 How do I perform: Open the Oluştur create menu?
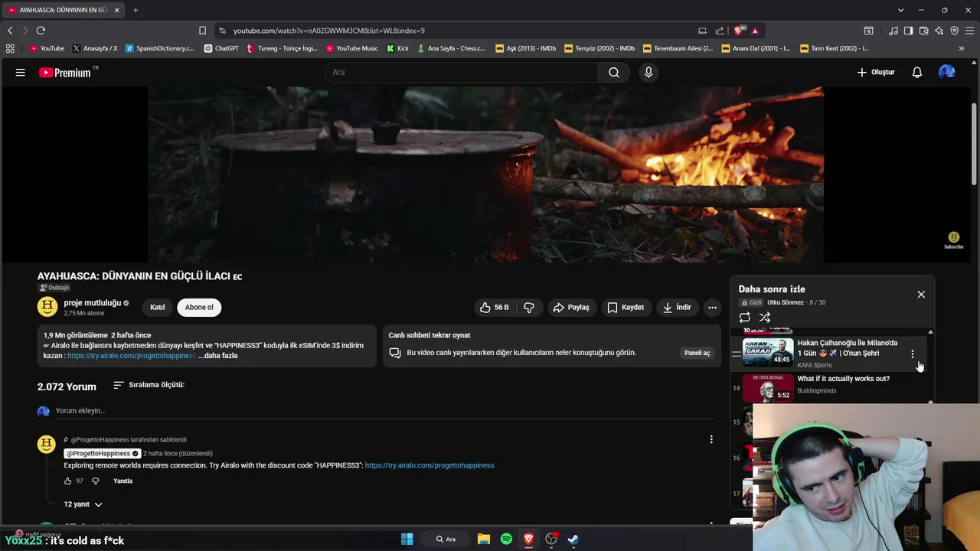(876, 72)
